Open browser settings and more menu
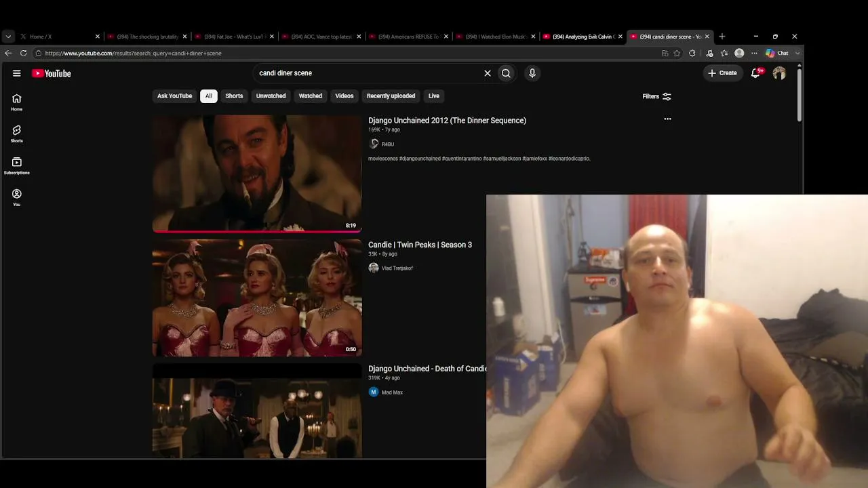 [754, 53]
